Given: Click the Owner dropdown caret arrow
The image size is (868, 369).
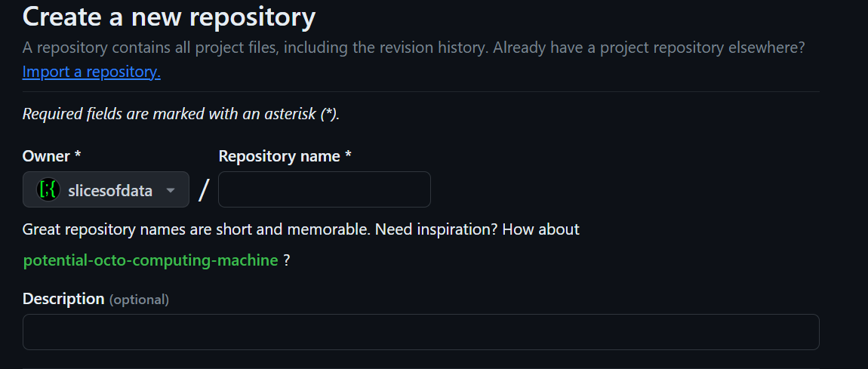Looking at the screenshot, I should click(171, 191).
